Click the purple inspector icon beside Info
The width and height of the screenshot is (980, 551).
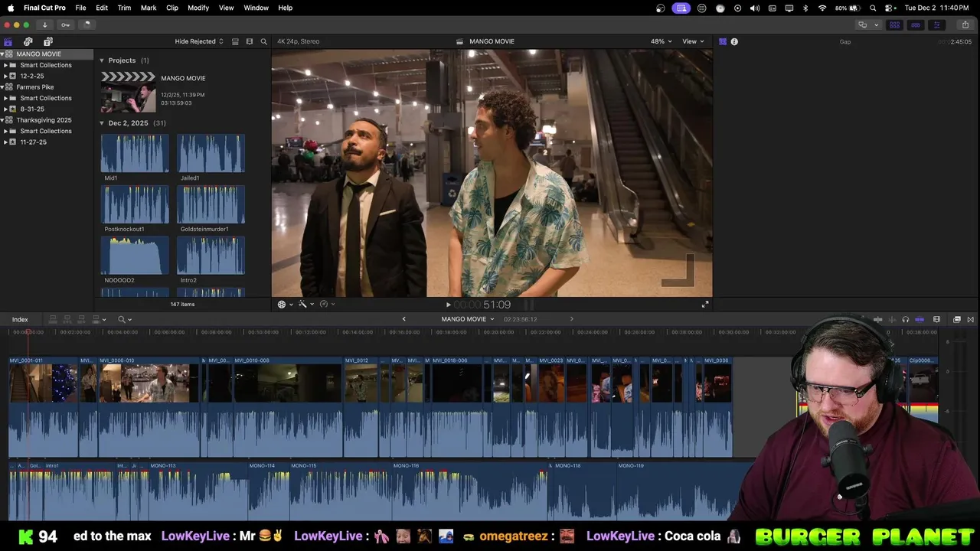tap(722, 41)
